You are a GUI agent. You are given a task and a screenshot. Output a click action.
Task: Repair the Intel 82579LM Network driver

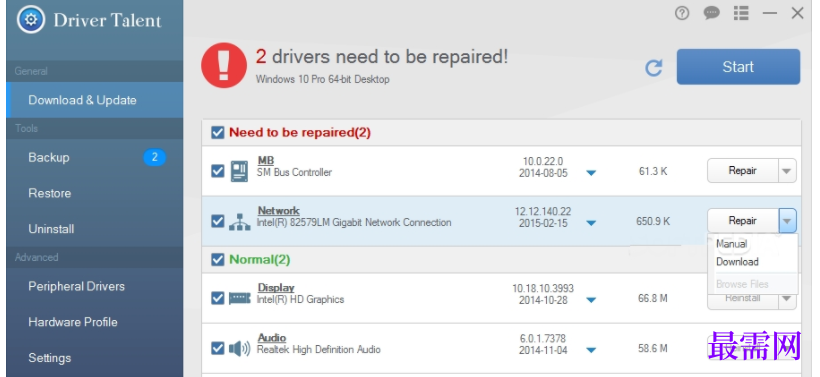tap(743, 221)
